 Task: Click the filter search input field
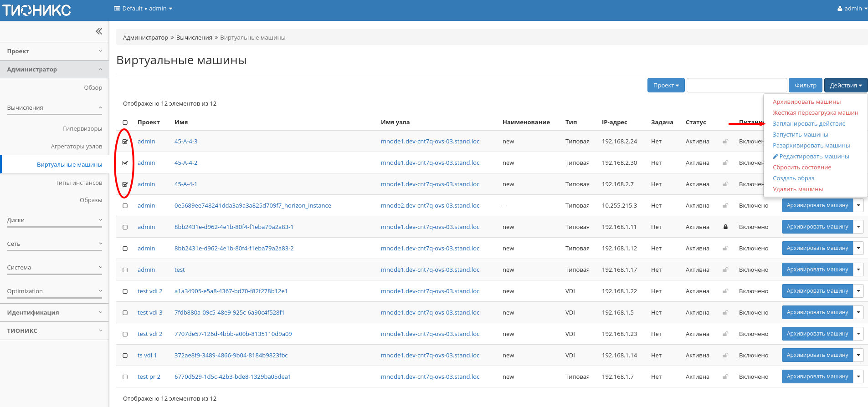coord(736,85)
